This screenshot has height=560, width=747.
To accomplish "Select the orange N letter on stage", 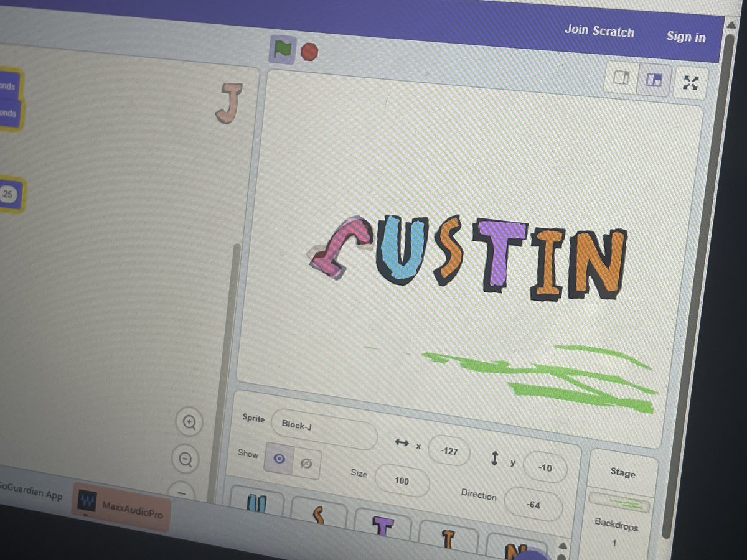I will point(597,264).
